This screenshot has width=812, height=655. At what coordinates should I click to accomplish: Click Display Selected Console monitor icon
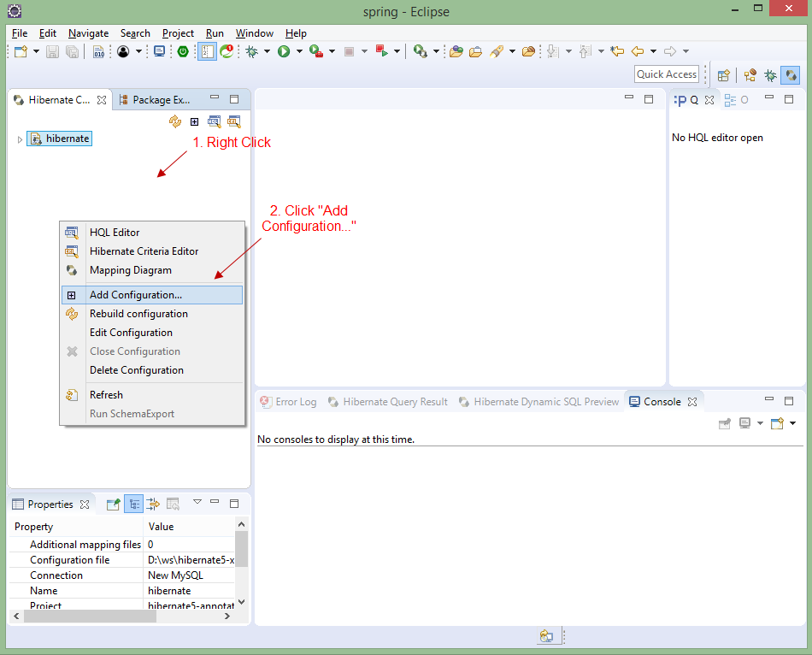745,423
